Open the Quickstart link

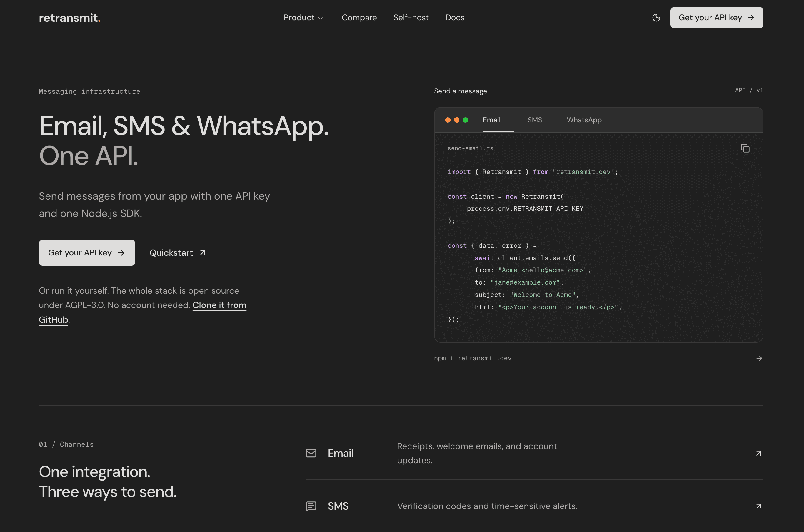click(178, 253)
